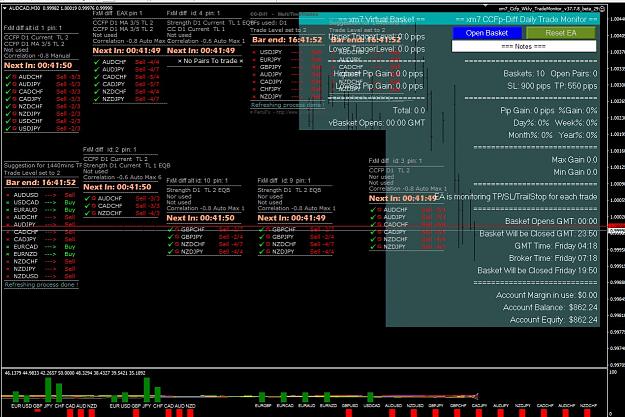
Task: Click 'Broker Time: Friday 07:18' line
Action: [x=553, y=258]
